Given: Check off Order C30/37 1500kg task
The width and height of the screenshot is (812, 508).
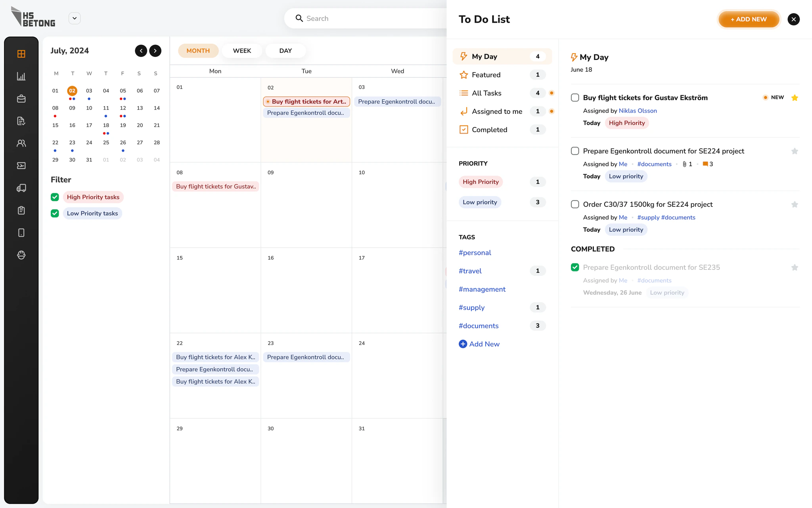Looking at the screenshot, I should pyautogui.click(x=575, y=204).
